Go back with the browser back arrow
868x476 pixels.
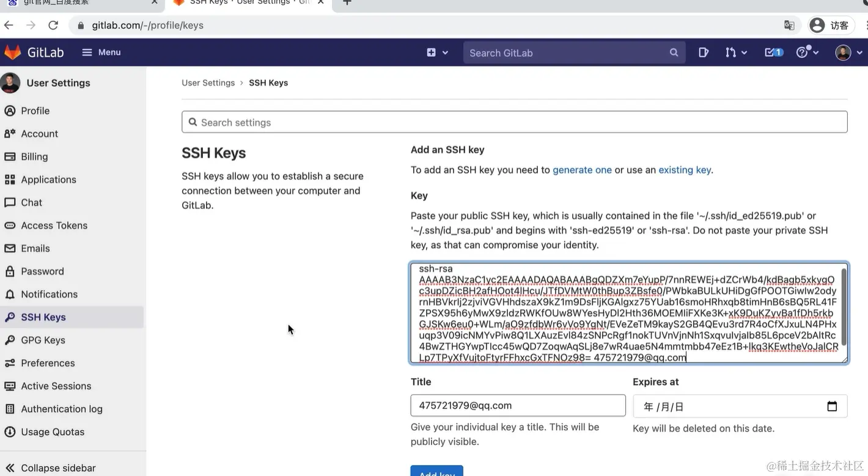pos(9,25)
